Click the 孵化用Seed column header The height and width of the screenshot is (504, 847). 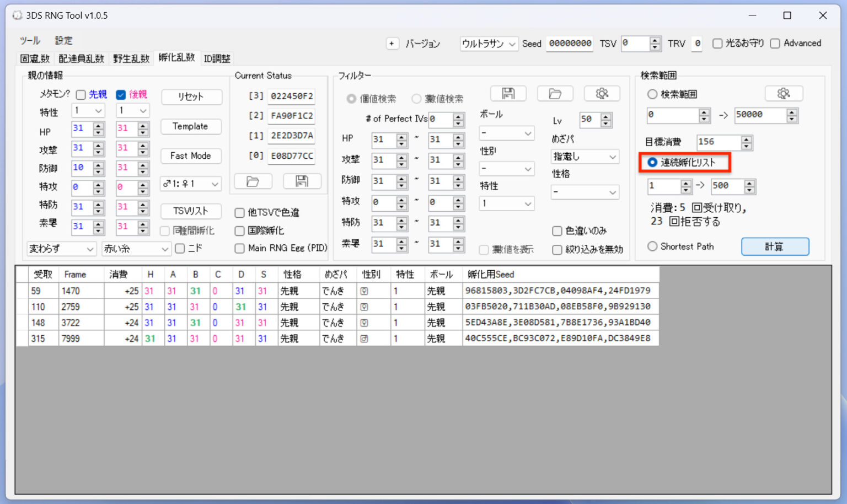(561, 275)
